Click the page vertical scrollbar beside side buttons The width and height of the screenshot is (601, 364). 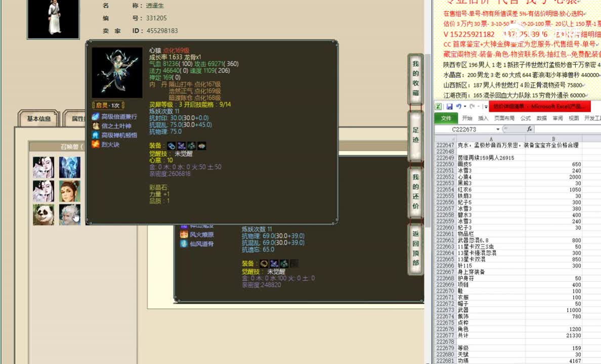pyautogui.click(x=427, y=141)
